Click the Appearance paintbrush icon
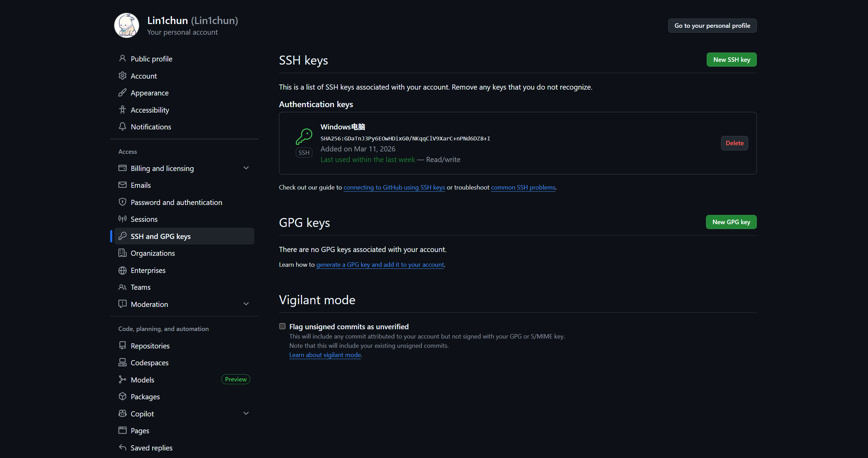This screenshot has height=458, width=868. pyautogui.click(x=122, y=93)
